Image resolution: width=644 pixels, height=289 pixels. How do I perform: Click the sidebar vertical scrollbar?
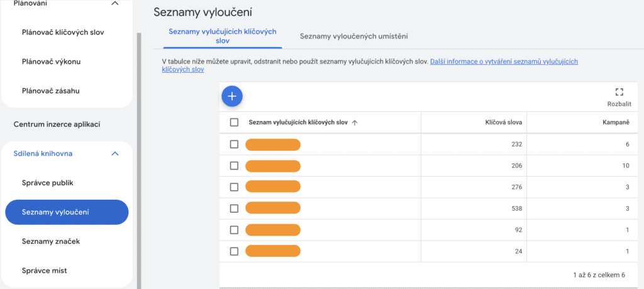(x=138, y=157)
